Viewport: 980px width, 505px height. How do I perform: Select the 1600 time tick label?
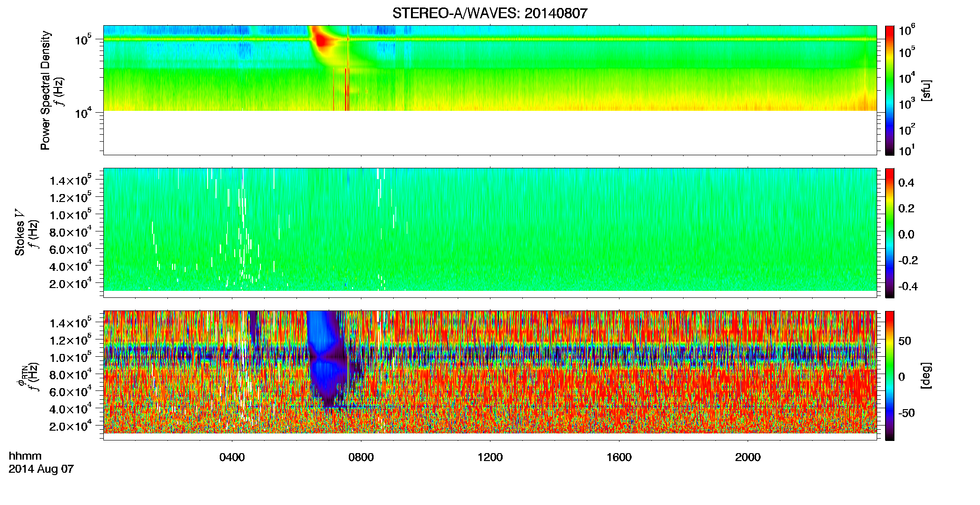pos(619,457)
